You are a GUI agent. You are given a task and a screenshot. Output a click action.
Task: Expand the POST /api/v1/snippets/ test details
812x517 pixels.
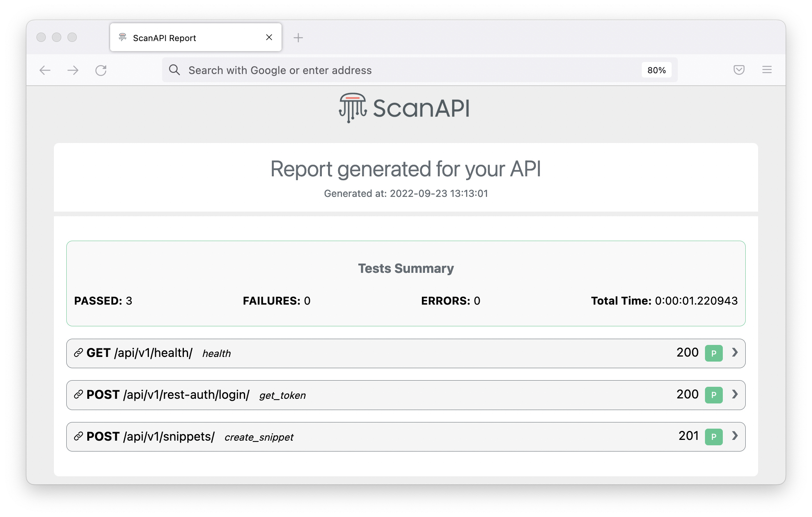734,436
